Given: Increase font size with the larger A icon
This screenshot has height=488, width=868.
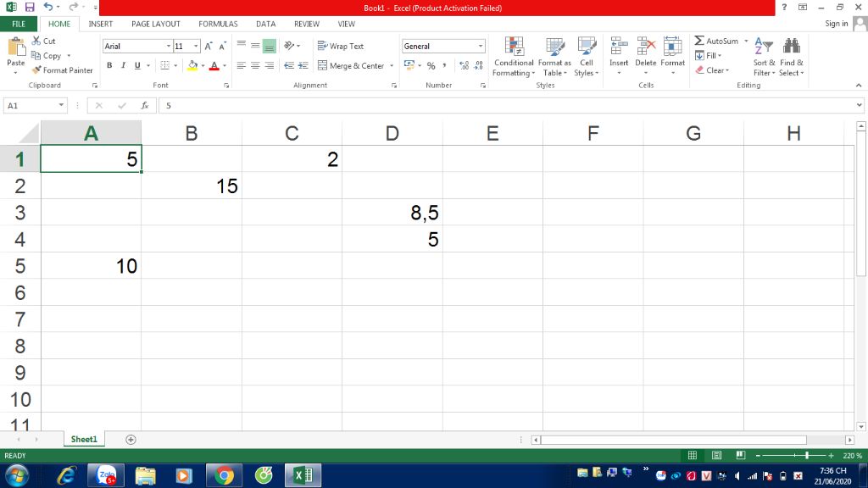Looking at the screenshot, I should (209, 47).
